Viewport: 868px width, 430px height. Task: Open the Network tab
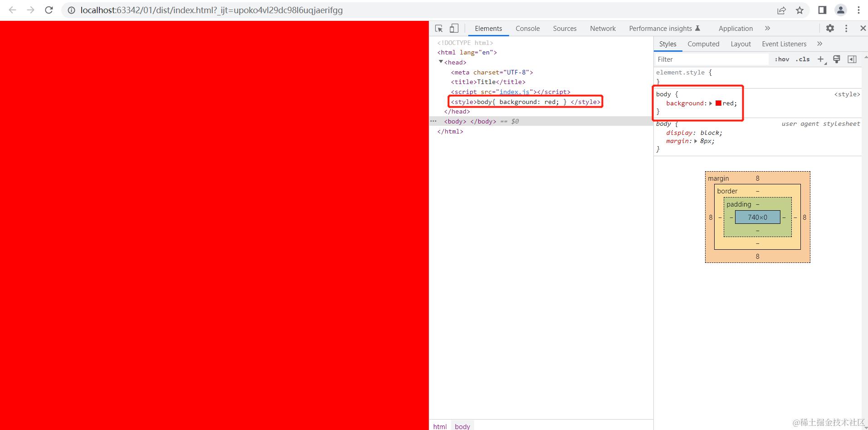point(603,28)
